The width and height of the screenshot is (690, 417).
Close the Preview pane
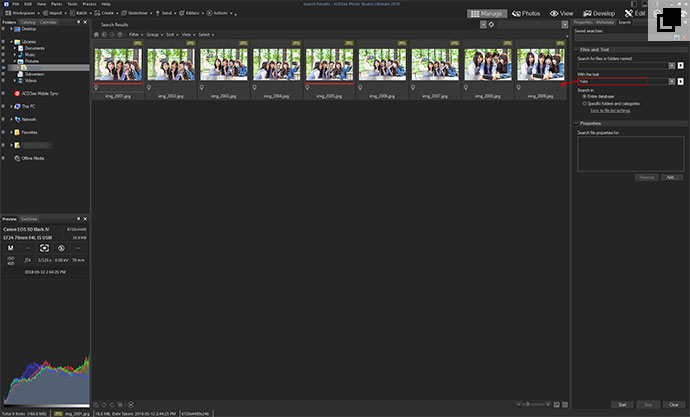click(x=85, y=219)
